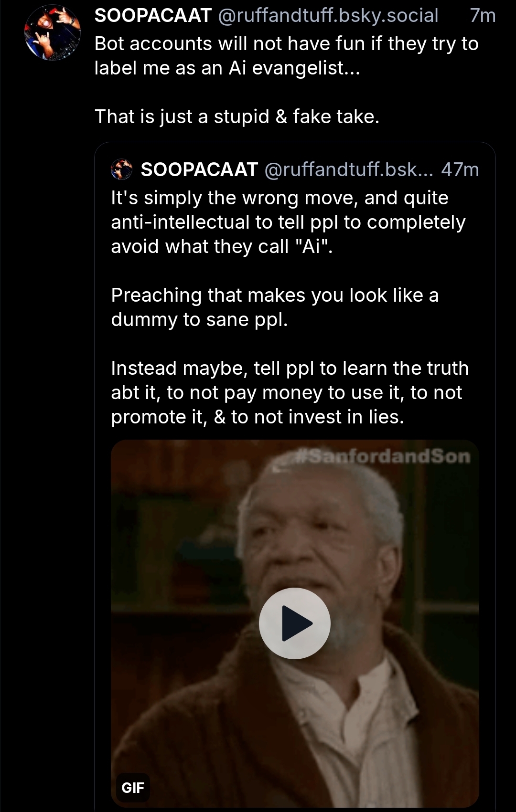Tap the truncated @ruffandtuff.bsk... handle

[349, 169]
